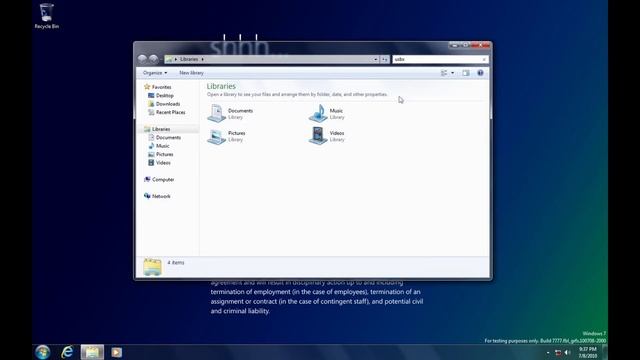The image size is (640, 360).
Task: Toggle the preview pane button
Action: 466,73
